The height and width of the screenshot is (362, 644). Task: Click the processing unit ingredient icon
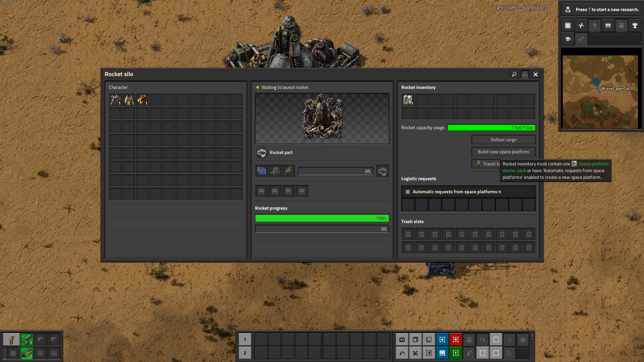coord(262,171)
